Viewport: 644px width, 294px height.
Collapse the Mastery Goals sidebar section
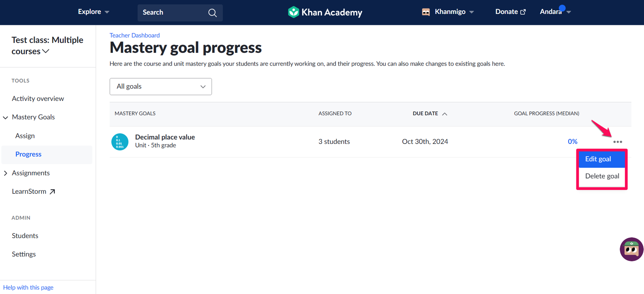(6, 118)
